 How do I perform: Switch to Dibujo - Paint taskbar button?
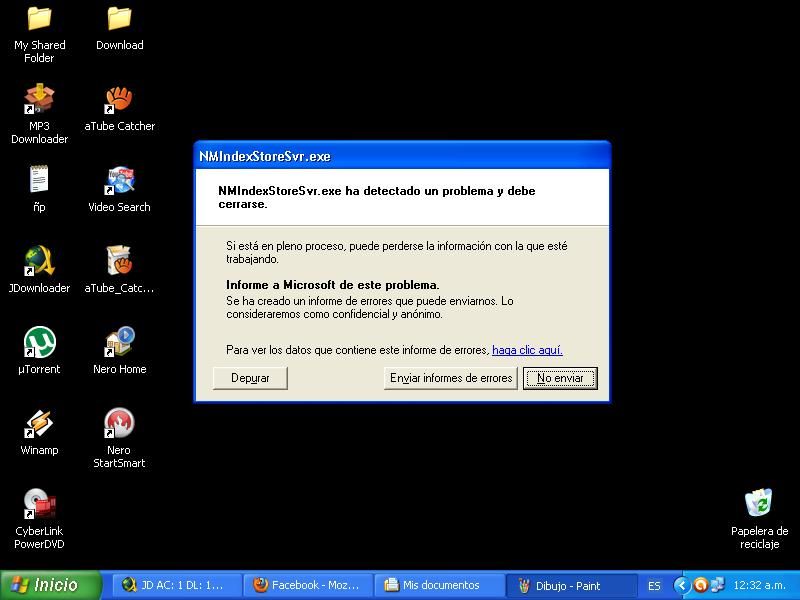[570, 585]
